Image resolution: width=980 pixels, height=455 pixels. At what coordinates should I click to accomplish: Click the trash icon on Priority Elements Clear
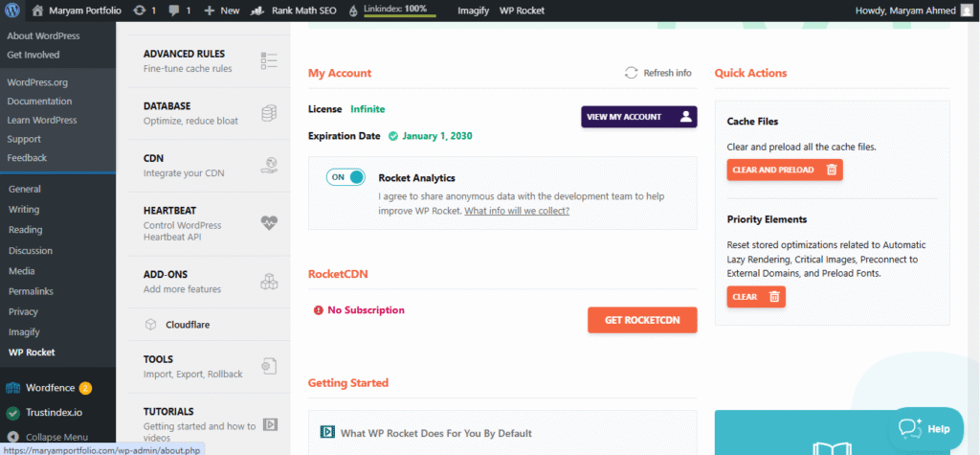(x=773, y=297)
